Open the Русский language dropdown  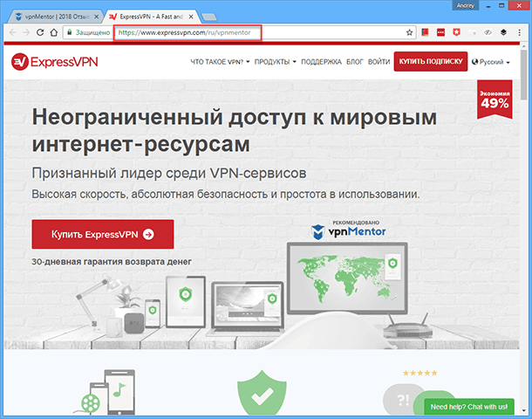click(491, 62)
